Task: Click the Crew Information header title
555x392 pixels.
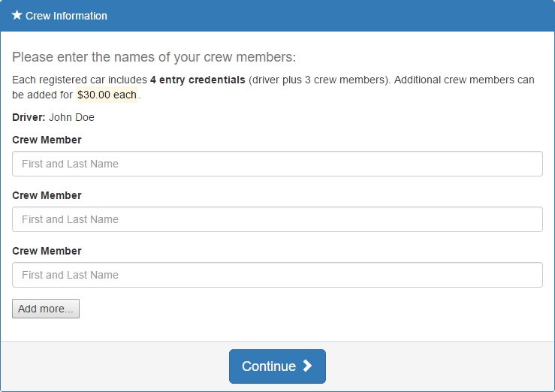Action: (x=66, y=16)
